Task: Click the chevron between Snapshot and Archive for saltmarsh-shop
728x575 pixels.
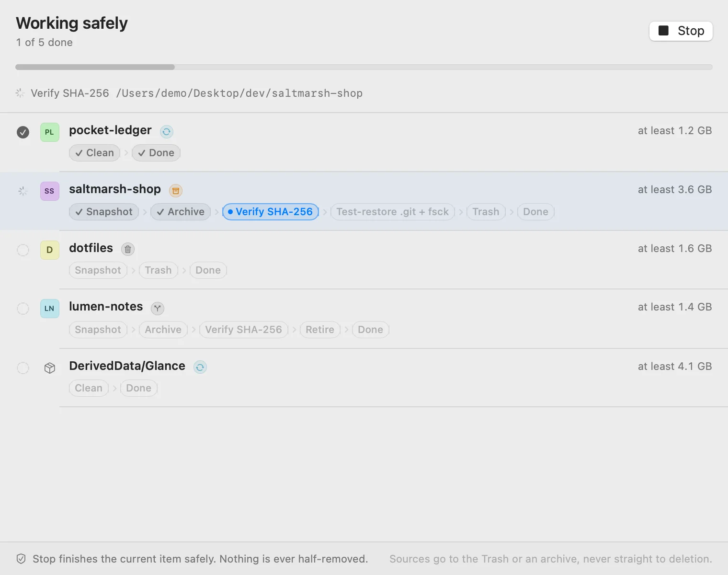Action: (x=145, y=212)
